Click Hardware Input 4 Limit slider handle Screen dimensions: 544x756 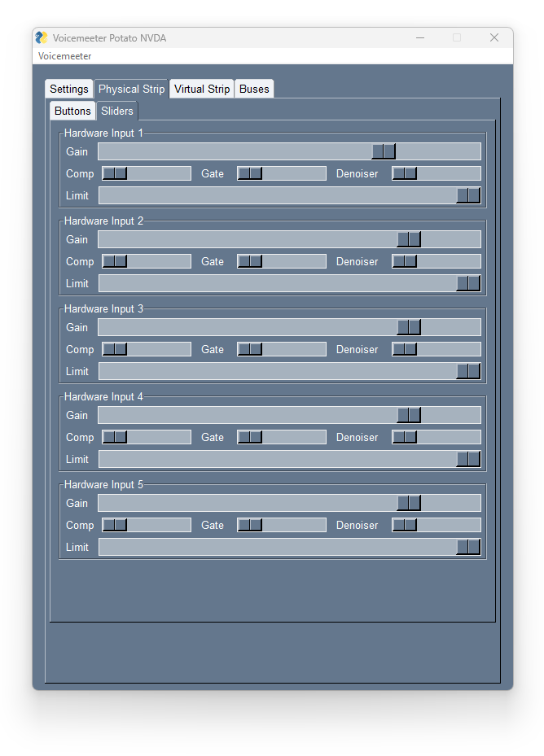[468, 458]
